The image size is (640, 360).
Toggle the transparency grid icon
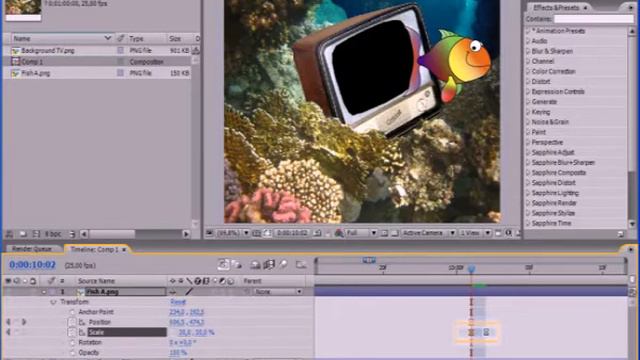pos(395,233)
